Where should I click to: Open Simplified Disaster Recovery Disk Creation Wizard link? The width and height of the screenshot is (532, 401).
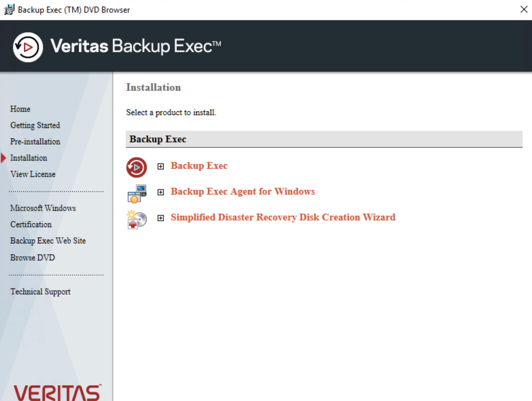(x=283, y=217)
